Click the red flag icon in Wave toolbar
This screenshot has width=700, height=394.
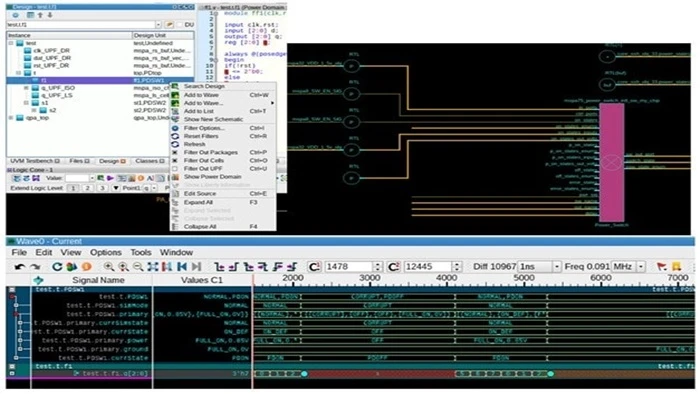tap(662, 267)
